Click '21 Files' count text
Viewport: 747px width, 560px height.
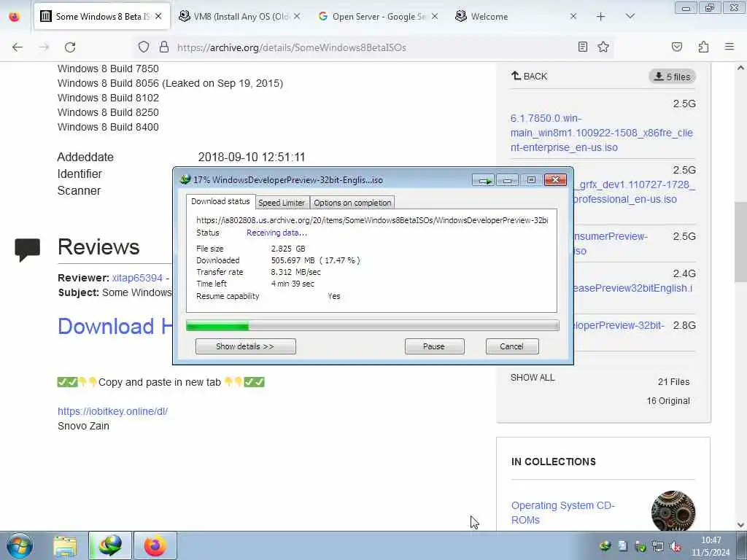[673, 382]
